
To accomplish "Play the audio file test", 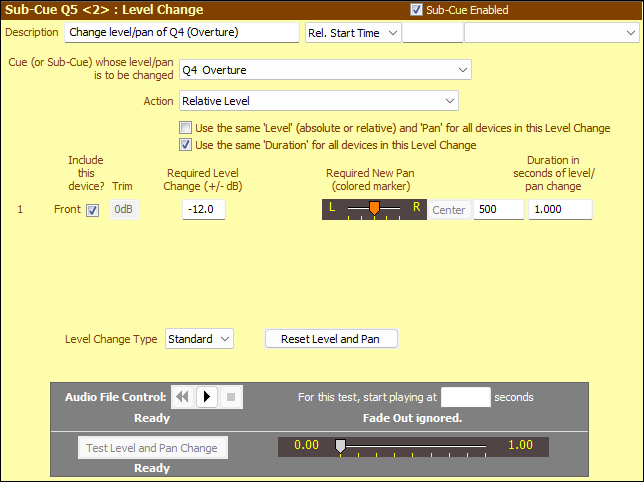I will point(207,397).
